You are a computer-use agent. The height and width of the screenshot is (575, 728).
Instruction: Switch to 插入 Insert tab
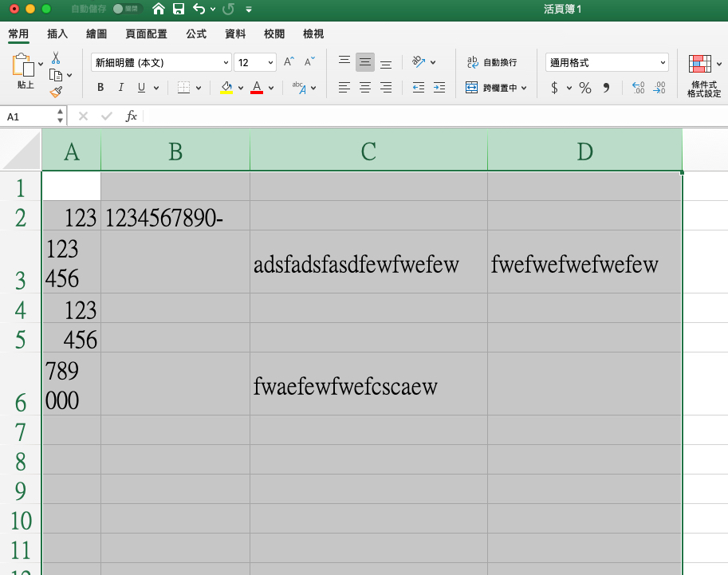(x=57, y=34)
